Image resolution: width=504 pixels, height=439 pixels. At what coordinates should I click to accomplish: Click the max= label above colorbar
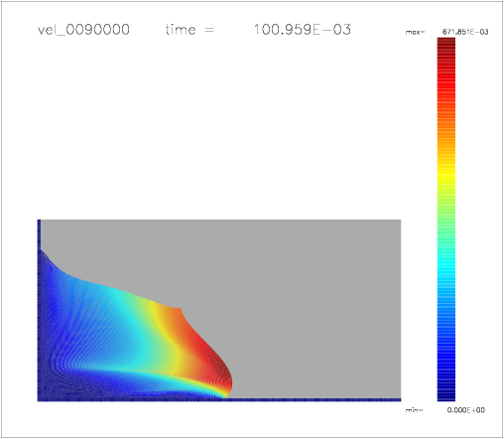(415, 32)
